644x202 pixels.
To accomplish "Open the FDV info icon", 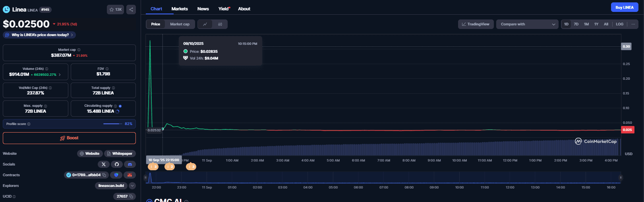I will click(x=107, y=69).
